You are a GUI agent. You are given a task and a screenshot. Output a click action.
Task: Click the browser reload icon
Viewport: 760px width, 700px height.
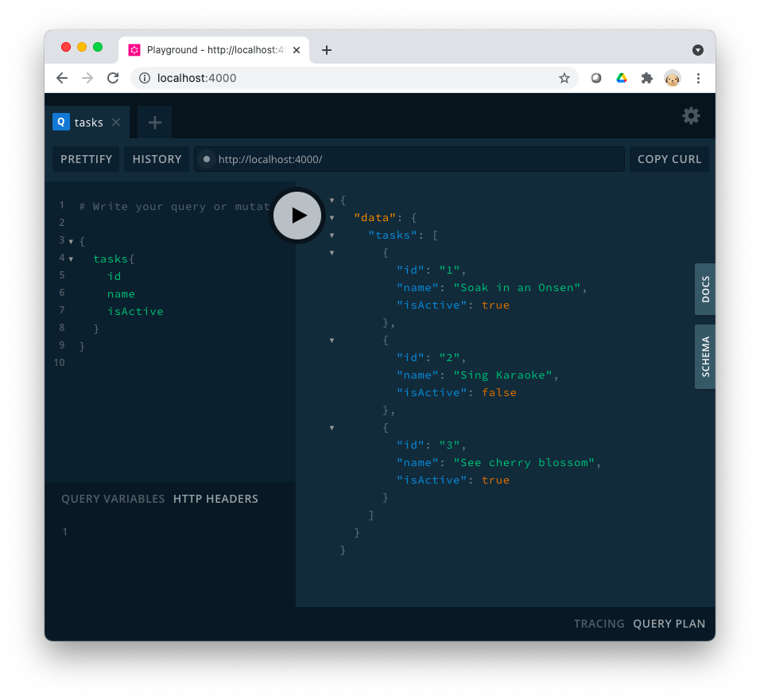(113, 78)
